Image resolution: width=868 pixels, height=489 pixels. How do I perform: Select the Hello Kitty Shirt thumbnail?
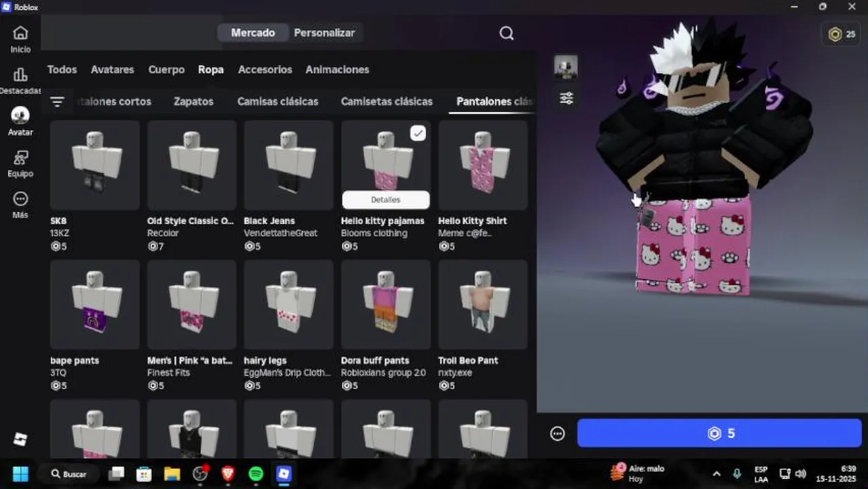coord(483,165)
